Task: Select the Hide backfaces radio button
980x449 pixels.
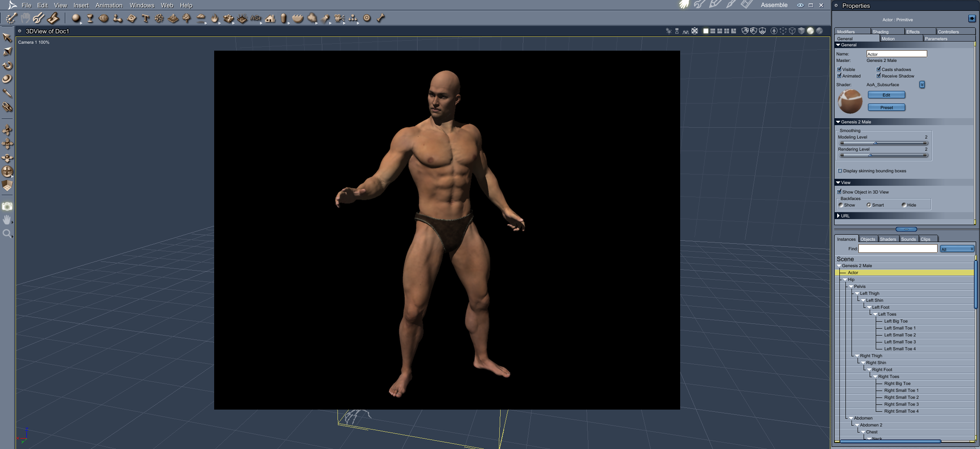Action: coord(904,205)
